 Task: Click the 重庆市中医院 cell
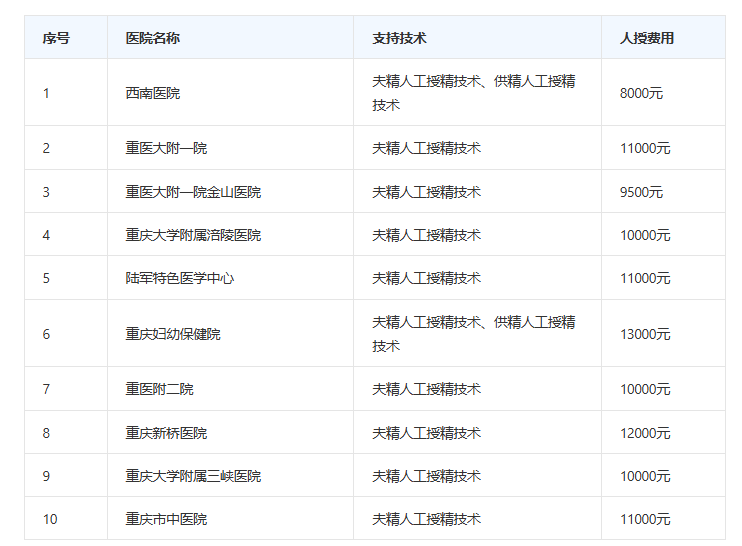click(x=166, y=519)
